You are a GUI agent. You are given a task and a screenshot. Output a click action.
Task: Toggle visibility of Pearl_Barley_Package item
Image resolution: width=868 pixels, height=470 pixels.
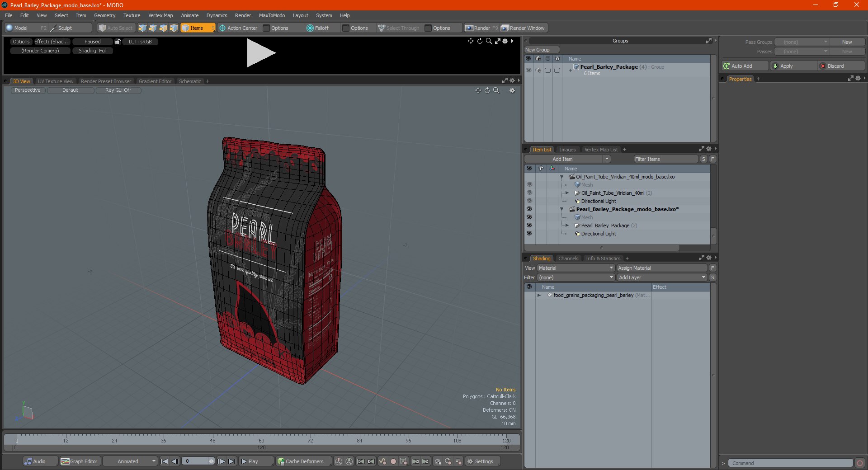point(529,226)
